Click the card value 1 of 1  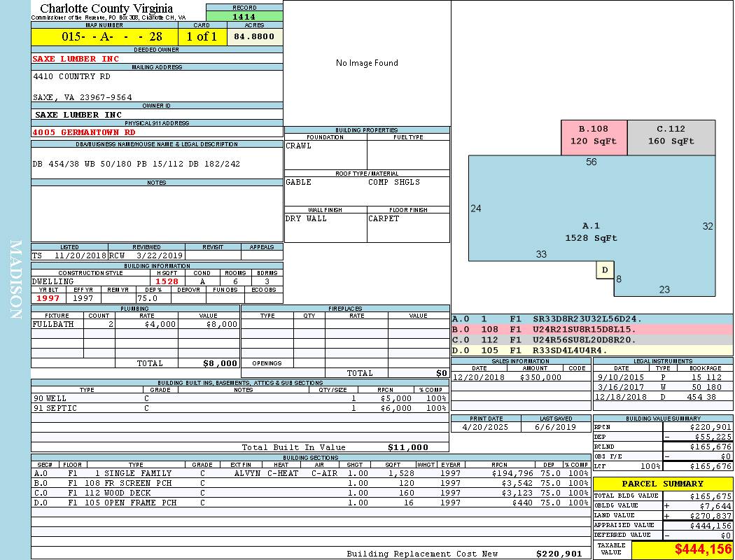(x=202, y=36)
